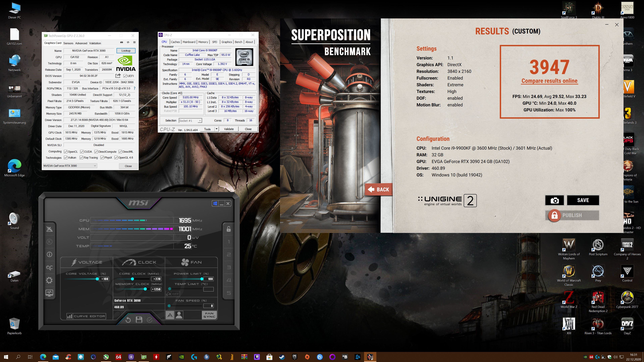The height and width of the screenshot is (362, 644).
Task: Open the Socket #1 selection dropdown
Action: (x=191, y=120)
